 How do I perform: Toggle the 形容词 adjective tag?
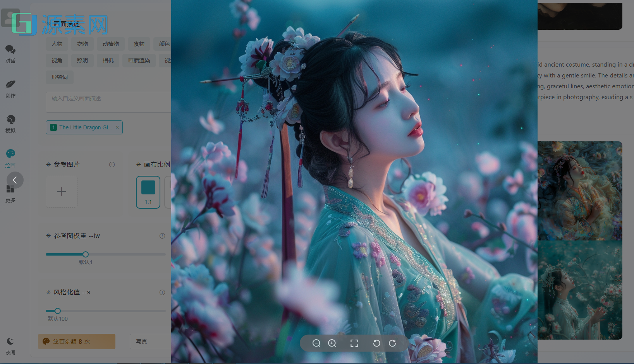coord(59,77)
